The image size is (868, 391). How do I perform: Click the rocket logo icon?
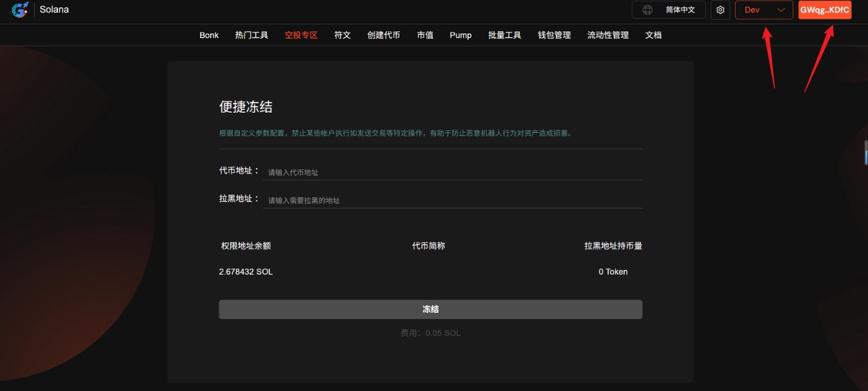pos(20,10)
